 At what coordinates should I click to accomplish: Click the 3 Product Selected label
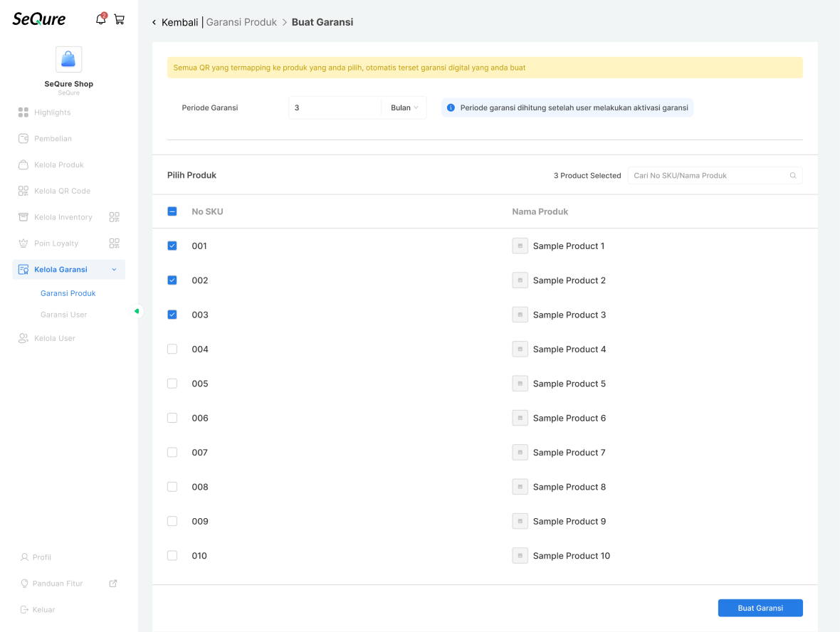click(587, 175)
